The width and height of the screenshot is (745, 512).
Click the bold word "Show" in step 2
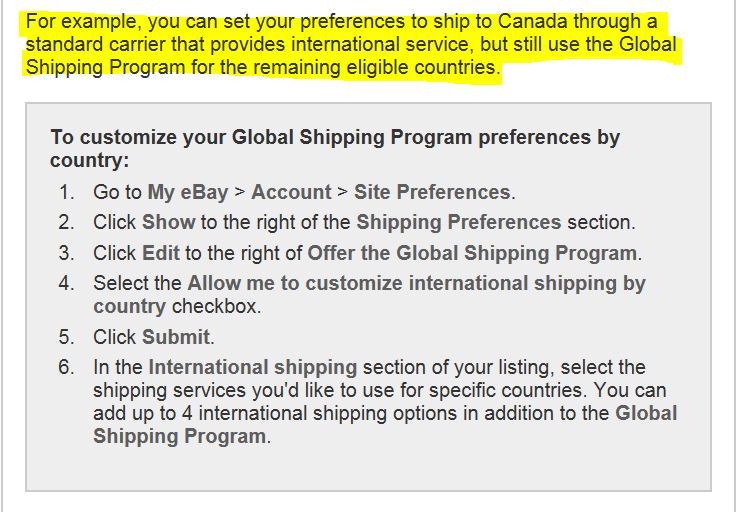169,222
